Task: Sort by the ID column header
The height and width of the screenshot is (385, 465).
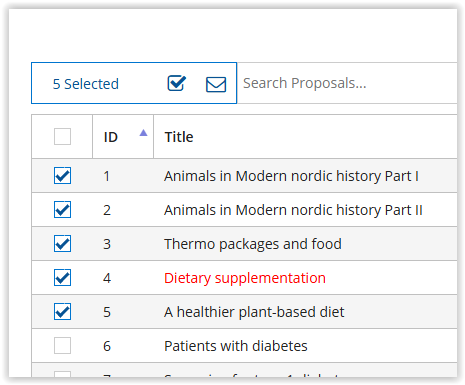Action: (111, 137)
